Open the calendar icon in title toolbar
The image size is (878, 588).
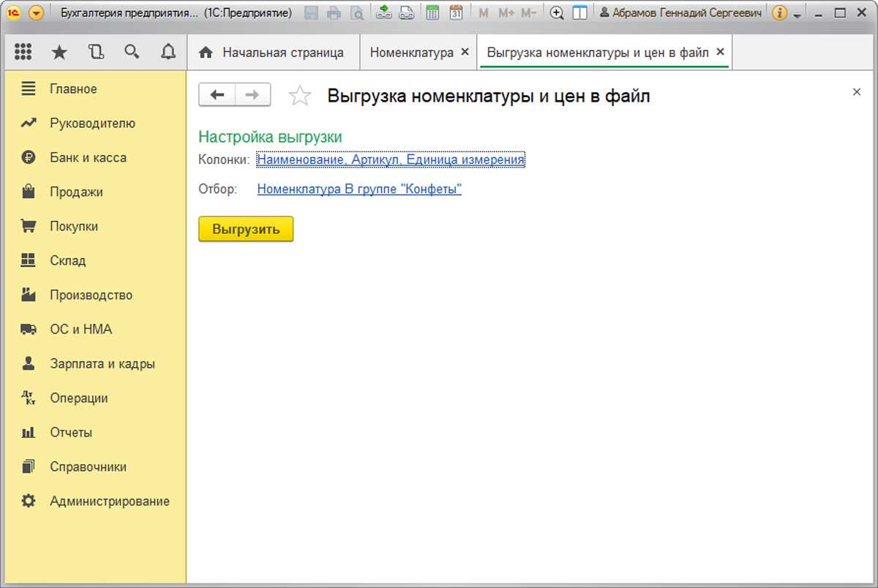click(456, 13)
